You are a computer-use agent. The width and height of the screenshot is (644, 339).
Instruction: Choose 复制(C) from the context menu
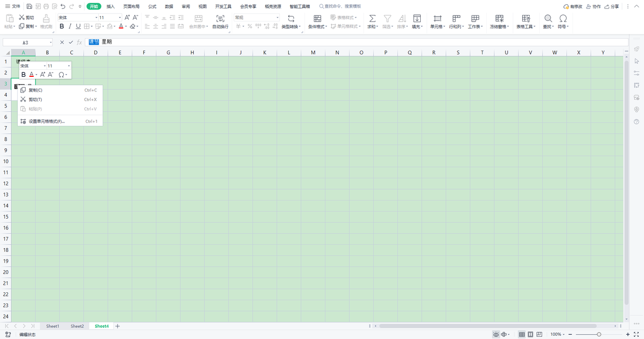point(35,90)
